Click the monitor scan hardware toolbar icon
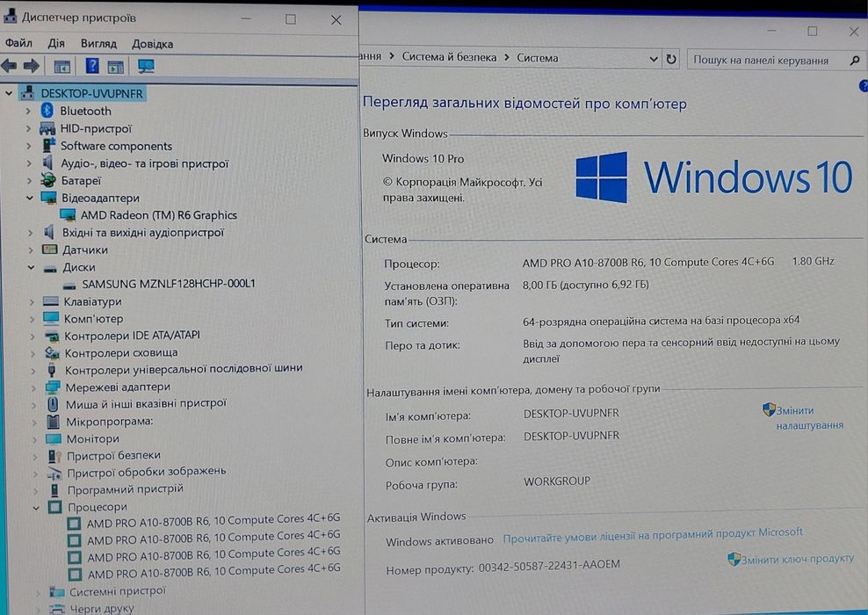Viewport: 868px width, 615px height. pyautogui.click(x=146, y=67)
